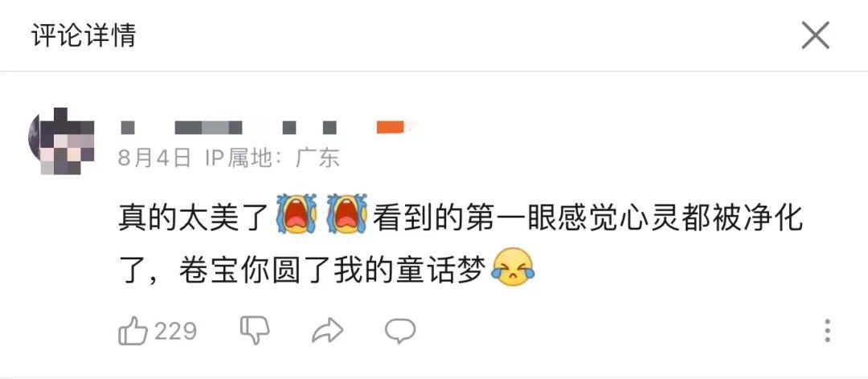Select the first loudly crying emoji
Image resolution: width=868 pixels, height=379 pixels.
pos(296,214)
